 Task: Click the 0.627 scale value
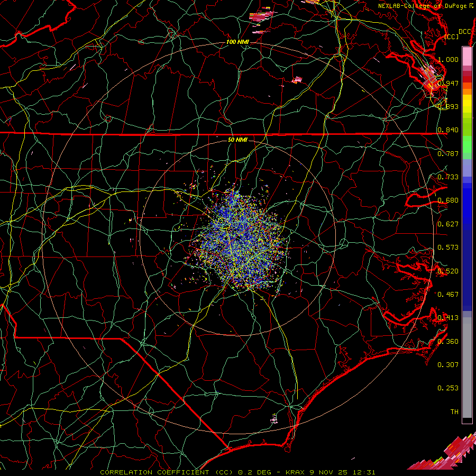[448, 224]
